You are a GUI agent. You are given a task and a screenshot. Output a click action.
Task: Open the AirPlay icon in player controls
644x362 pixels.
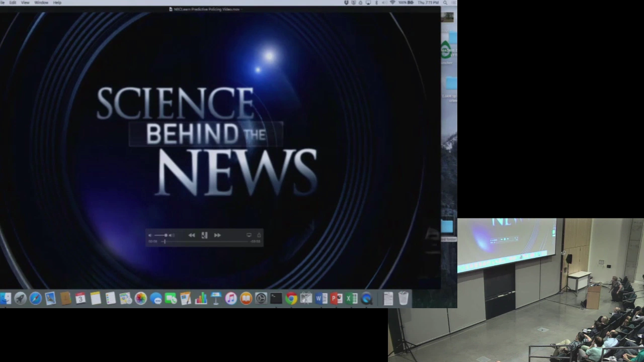click(x=249, y=235)
